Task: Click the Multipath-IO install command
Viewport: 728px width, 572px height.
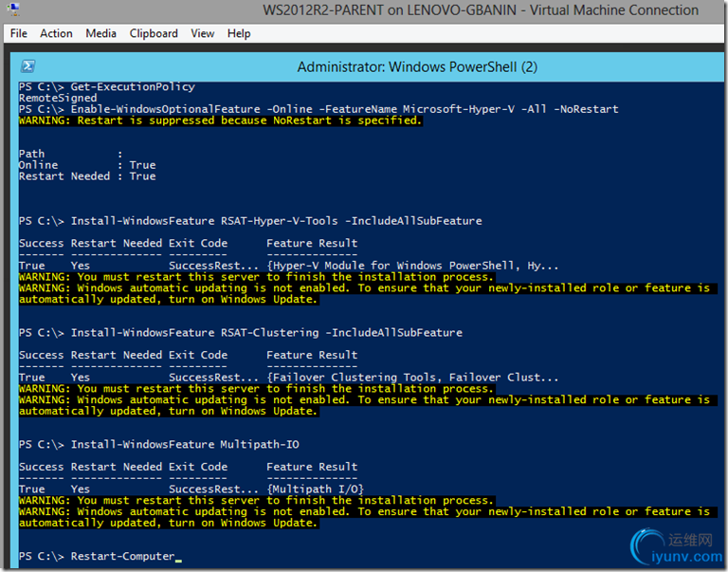Action: (x=159, y=445)
